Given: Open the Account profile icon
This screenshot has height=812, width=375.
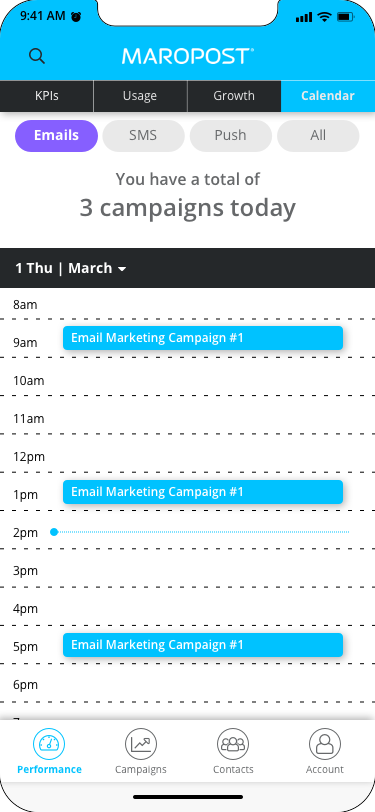Looking at the screenshot, I should click(325, 744).
